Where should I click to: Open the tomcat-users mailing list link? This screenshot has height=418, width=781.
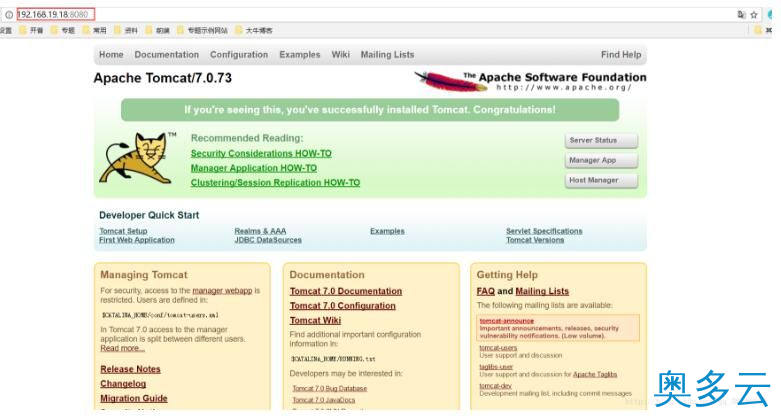point(498,348)
